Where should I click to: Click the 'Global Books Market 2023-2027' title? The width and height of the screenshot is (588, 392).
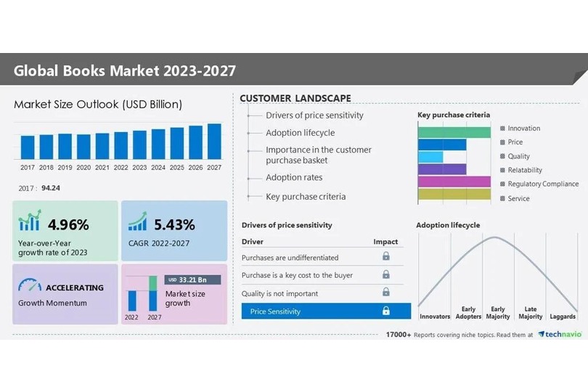125,70
